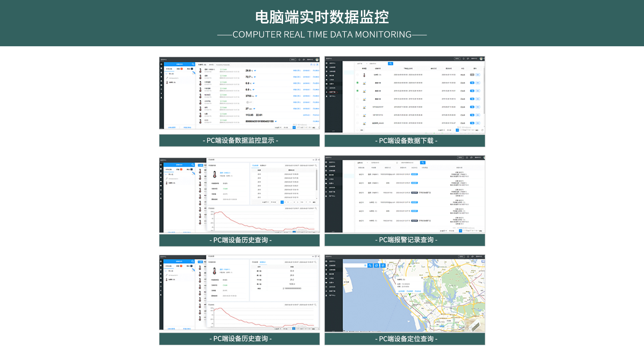Click the blue search button in alarm record panel
The width and height of the screenshot is (644, 361).
point(423,163)
